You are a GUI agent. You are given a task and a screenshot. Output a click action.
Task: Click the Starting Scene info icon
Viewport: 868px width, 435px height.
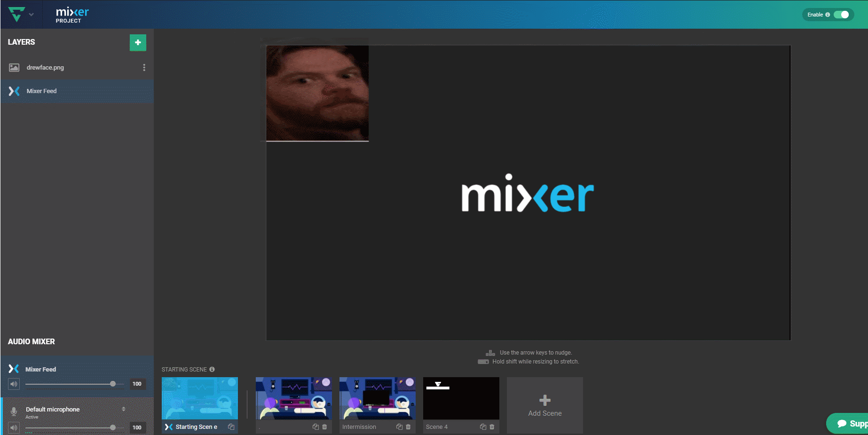coord(212,369)
